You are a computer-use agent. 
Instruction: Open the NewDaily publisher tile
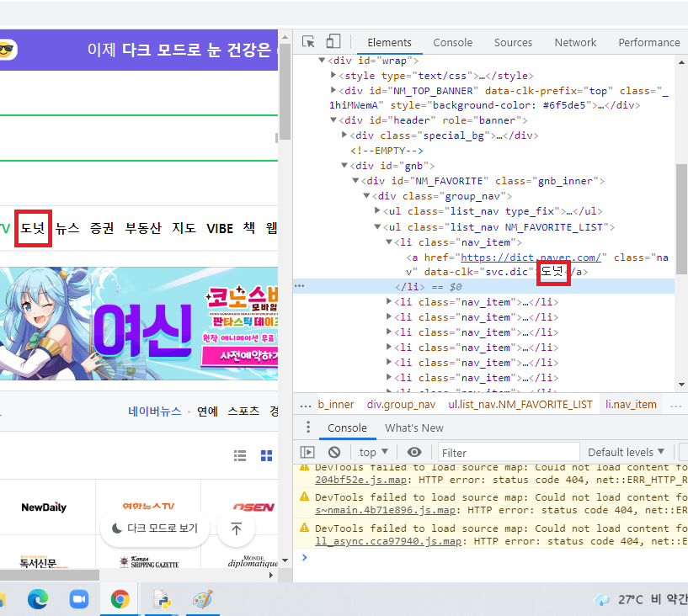pos(44,507)
